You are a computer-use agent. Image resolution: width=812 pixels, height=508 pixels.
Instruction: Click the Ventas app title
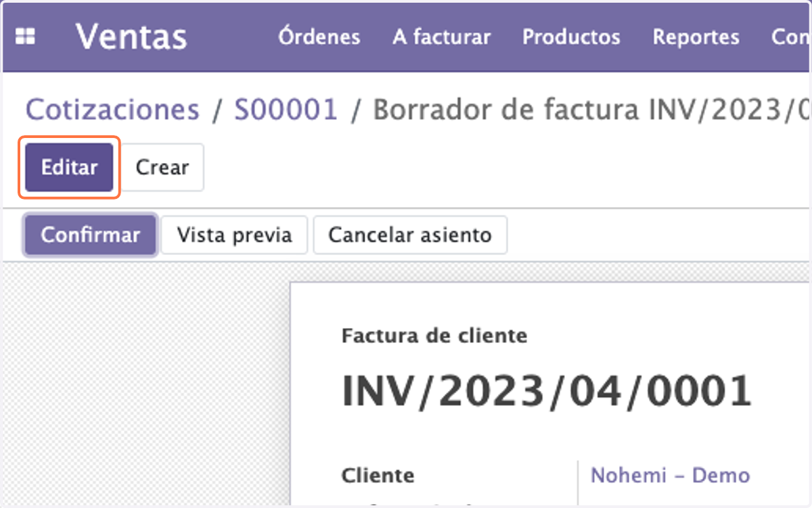click(131, 37)
